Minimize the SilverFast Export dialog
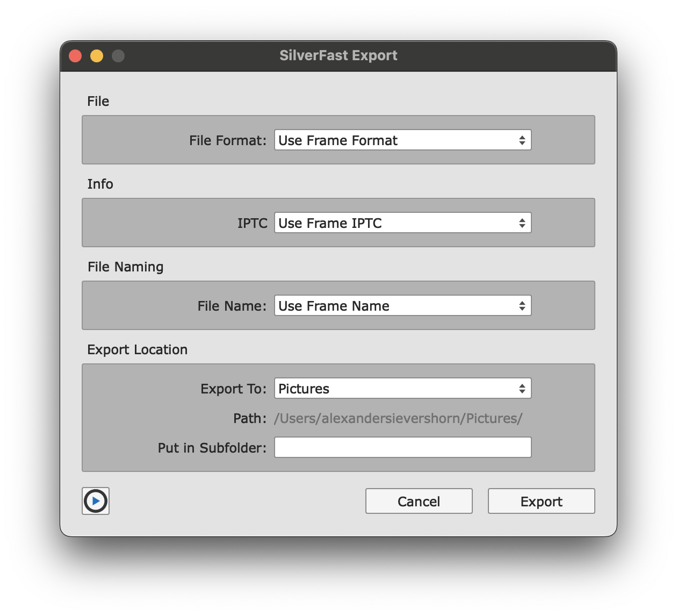The width and height of the screenshot is (677, 616). click(97, 56)
